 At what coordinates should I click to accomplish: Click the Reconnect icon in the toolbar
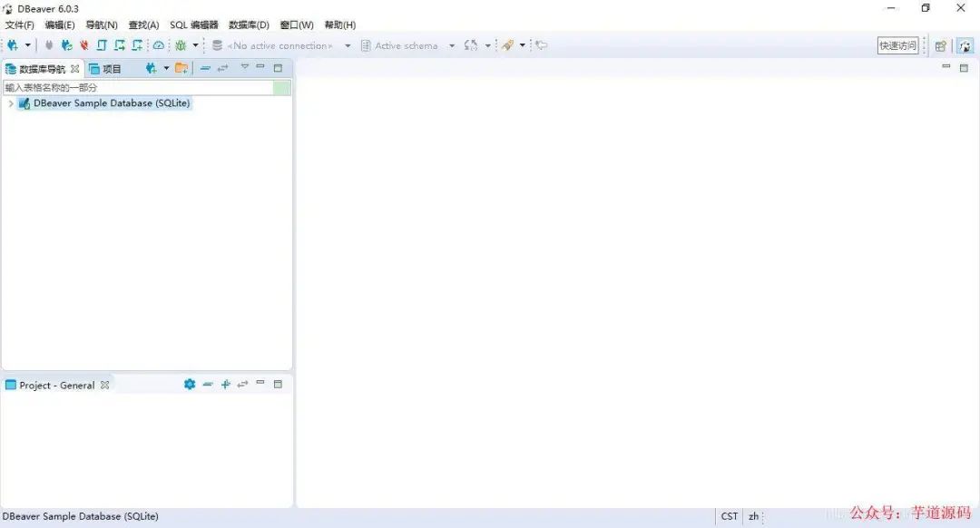[66, 45]
